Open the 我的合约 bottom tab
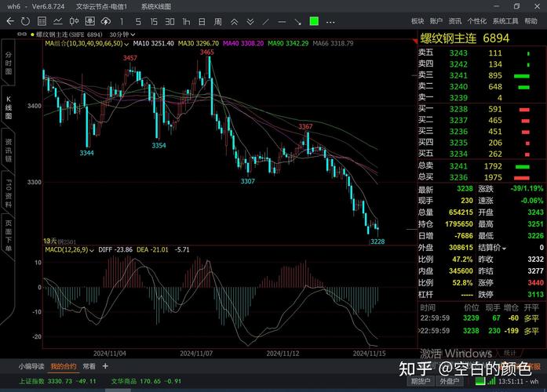The image size is (547, 392). click(x=64, y=366)
